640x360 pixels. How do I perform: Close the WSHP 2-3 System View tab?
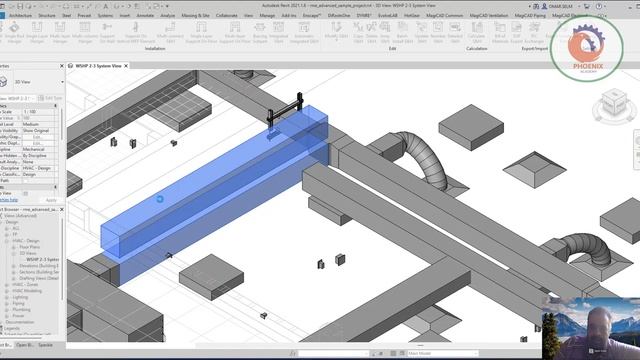126,66
